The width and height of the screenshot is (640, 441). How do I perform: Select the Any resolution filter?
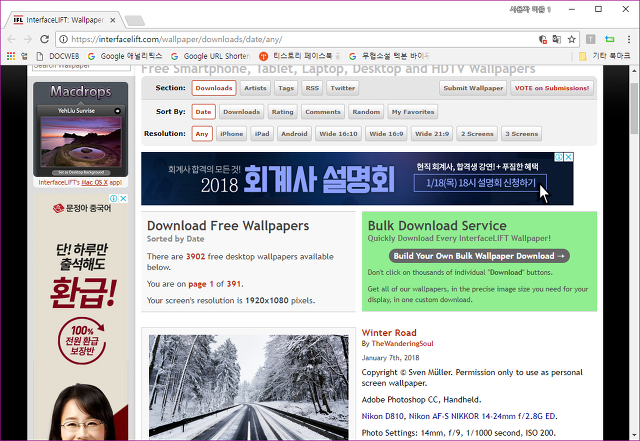(202, 134)
